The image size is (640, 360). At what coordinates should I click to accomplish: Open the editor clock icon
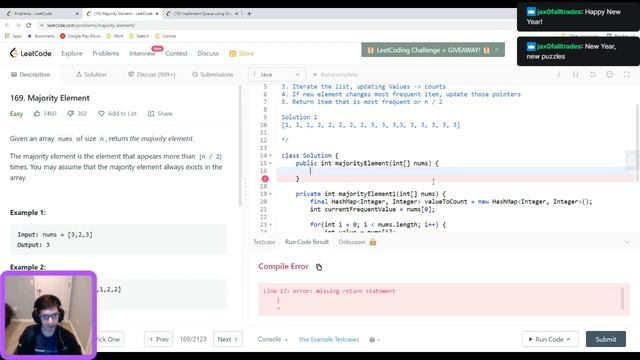(609, 75)
